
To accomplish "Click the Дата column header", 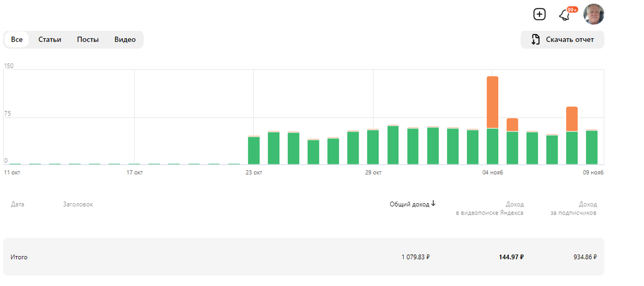I will tap(17, 204).
